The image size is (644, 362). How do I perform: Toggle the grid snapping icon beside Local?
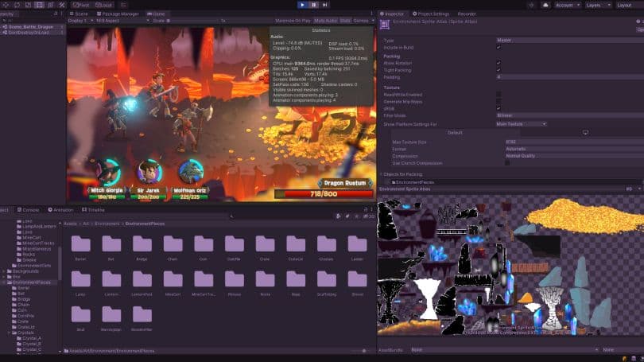point(123,5)
